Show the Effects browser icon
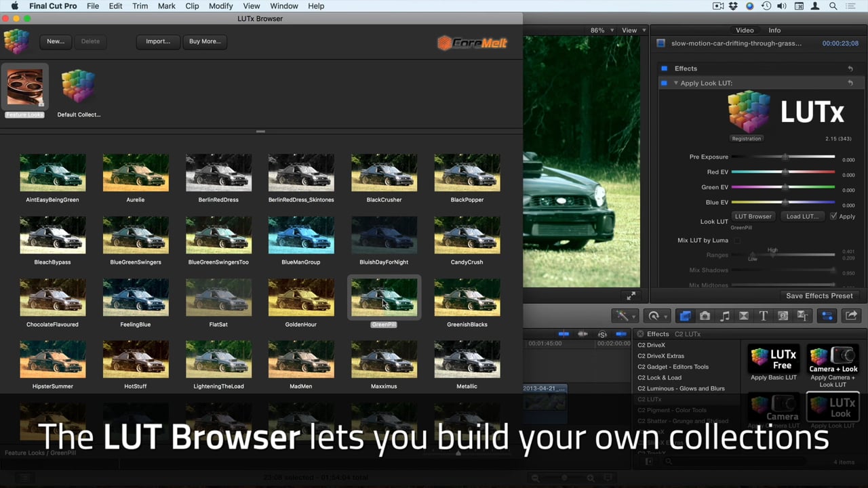The image size is (868, 488). click(x=685, y=316)
